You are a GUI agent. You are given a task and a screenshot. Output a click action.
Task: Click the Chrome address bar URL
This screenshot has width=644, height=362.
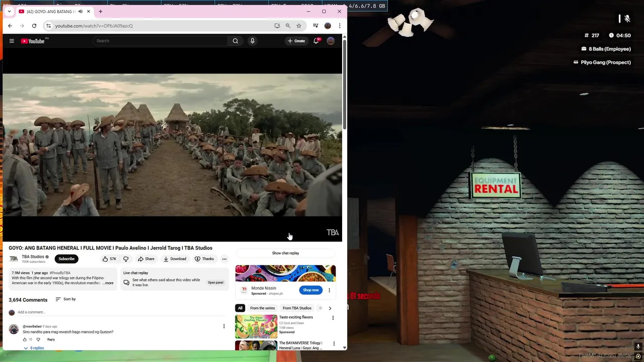[x=94, y=26]
